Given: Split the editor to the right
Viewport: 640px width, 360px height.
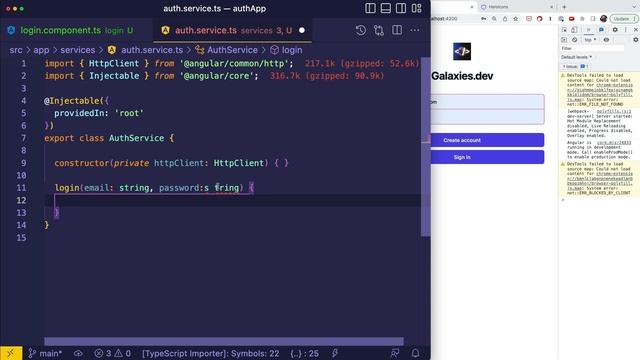Looking at the screenshot, I should [397, 30].
